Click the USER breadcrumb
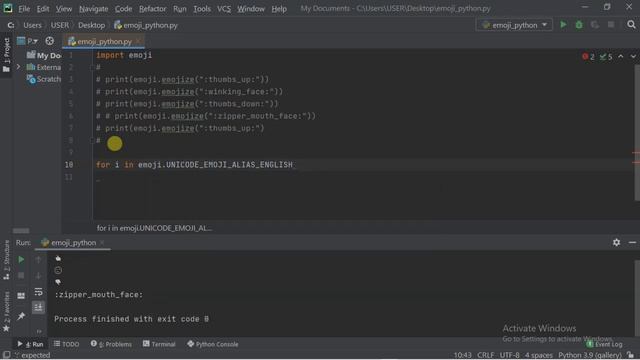The width and height of the screenshot is (640, 360). (x=60, y=25)
